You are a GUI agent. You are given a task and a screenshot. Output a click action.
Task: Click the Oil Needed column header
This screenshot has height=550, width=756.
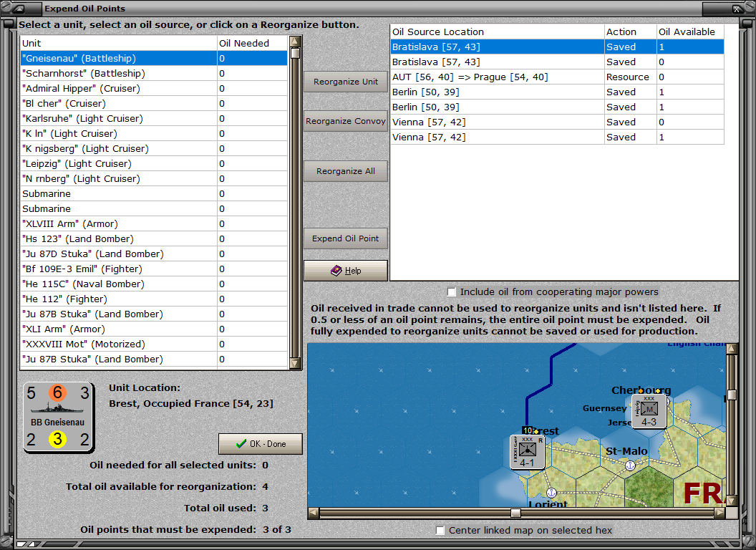252,44
